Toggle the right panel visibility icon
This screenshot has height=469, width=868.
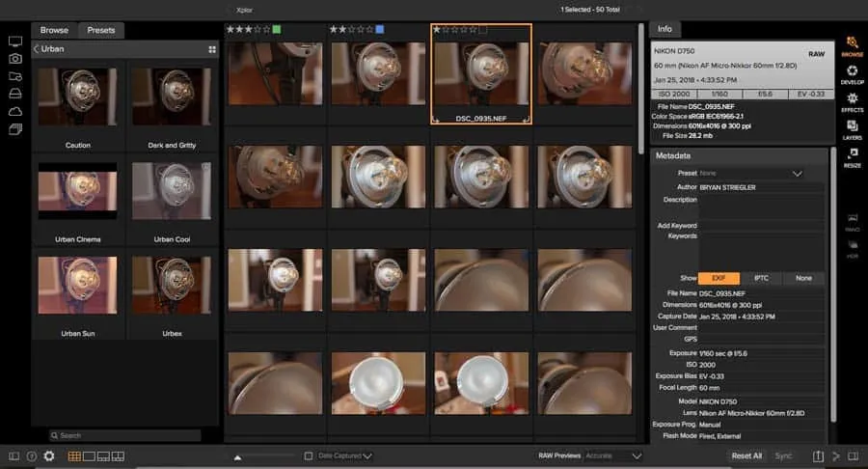[854, 455]
